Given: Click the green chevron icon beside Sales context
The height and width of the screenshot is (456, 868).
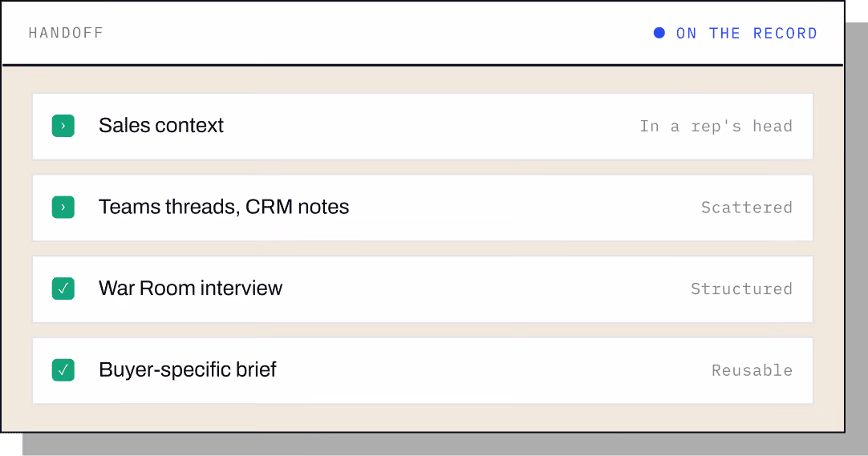Looking at the screenshot, I should (63, 126).
